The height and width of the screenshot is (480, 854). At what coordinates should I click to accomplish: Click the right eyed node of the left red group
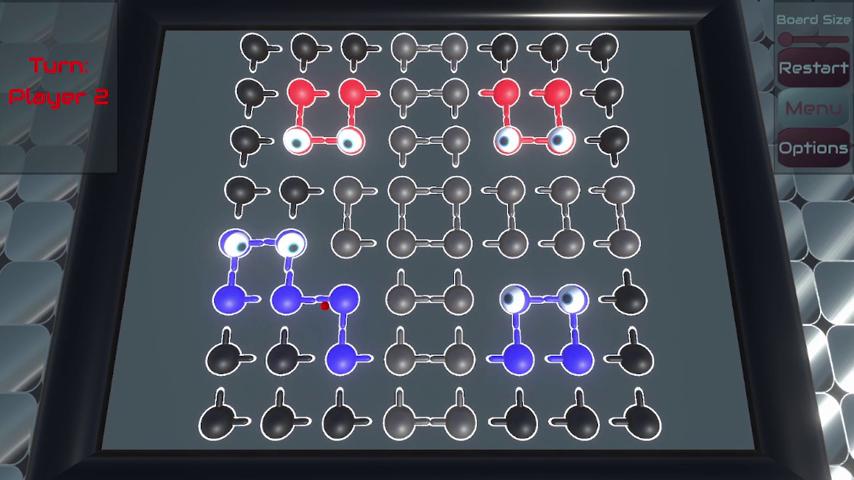click(x=349, y=141)
